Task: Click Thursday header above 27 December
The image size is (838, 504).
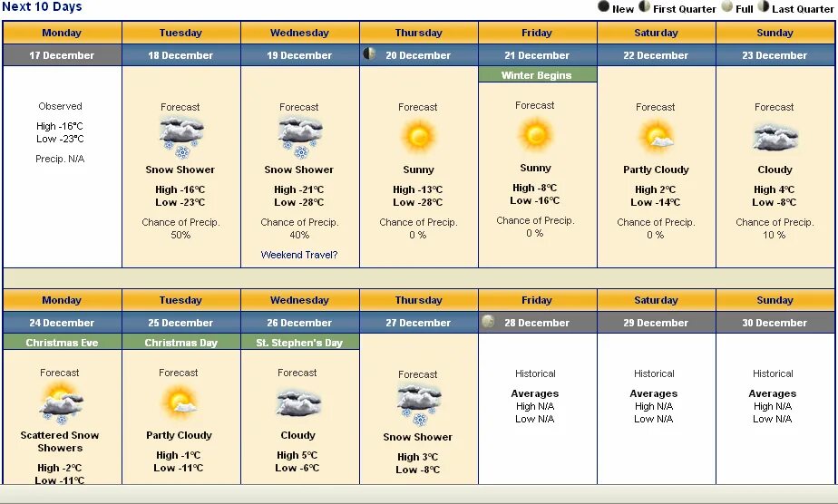Action: tap(419, 300)
